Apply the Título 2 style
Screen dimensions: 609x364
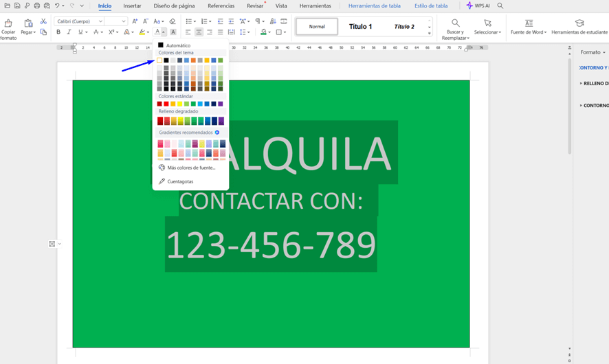click(x=404, y=27)
